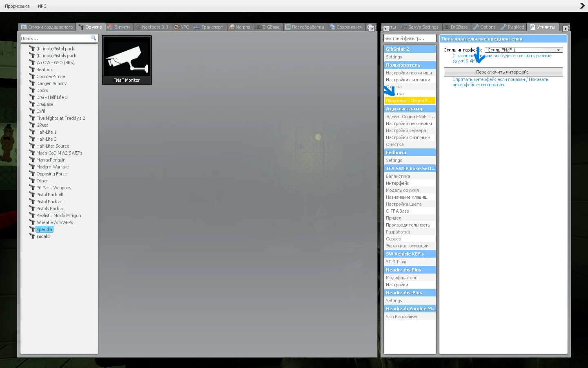This screenshot has width=588, height=368.
Task: Open the DrGBase tab beside Morphs
Action: coord(268,27)
